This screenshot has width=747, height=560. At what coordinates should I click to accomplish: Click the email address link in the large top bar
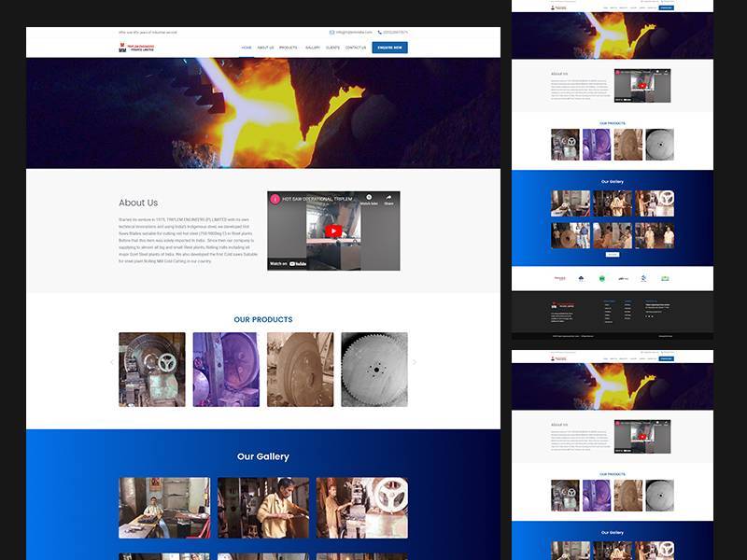pyautogui.click(x=354, y=33)
